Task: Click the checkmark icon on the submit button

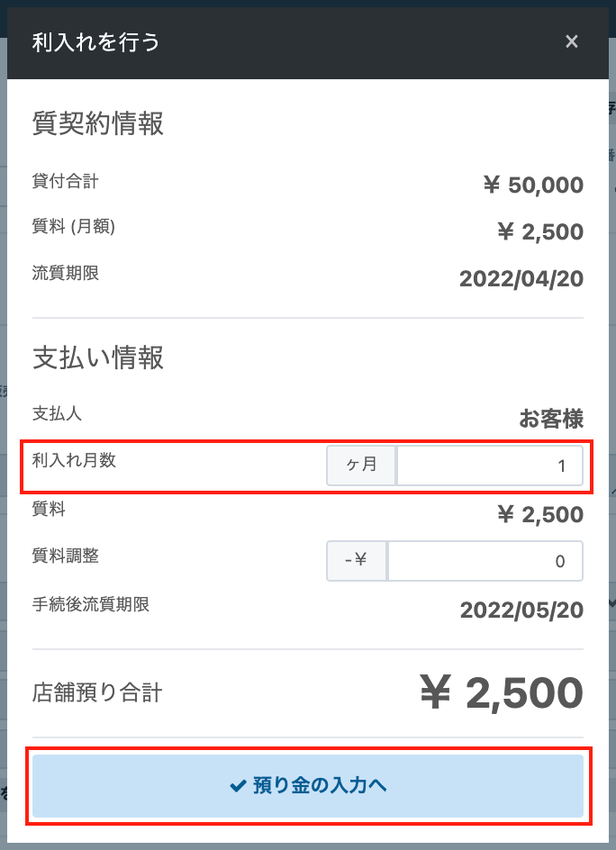Action: coord(238,786)
